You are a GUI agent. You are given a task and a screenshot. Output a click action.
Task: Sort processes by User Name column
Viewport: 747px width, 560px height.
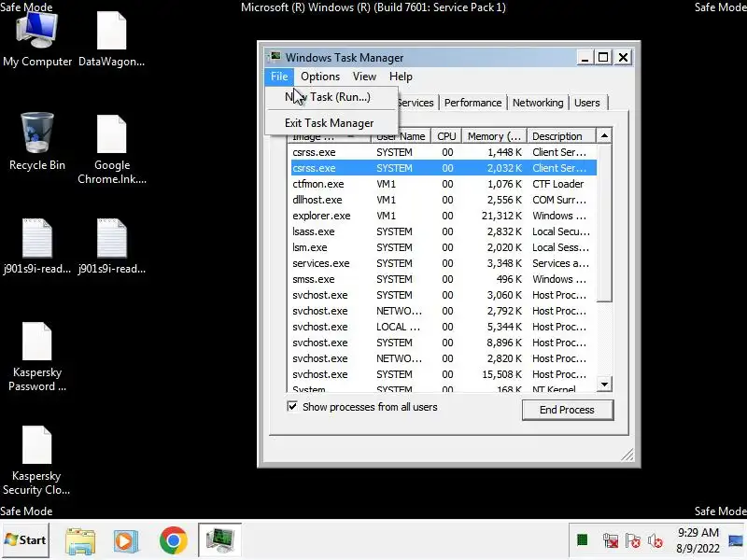pyautogui.click(x=402, y=136)
